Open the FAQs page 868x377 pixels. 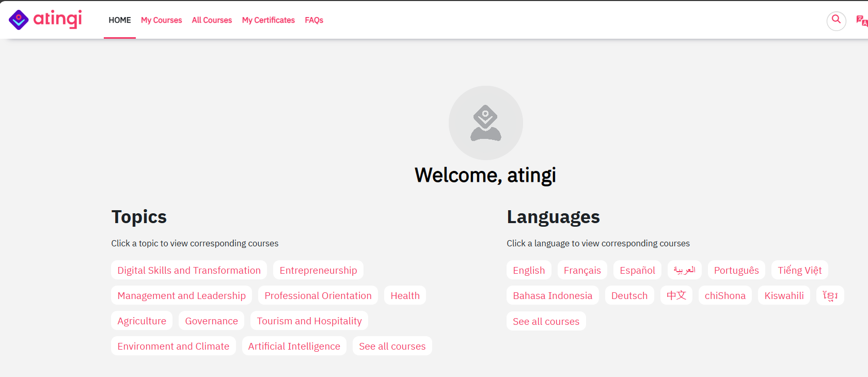[314, 20]
